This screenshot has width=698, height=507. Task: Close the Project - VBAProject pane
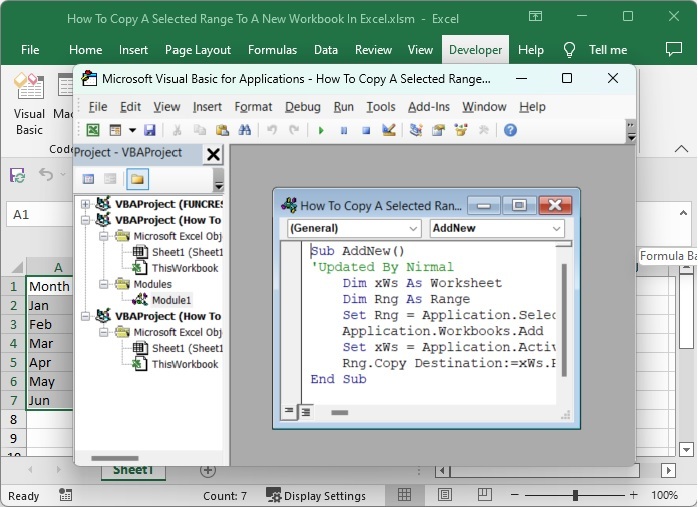coord(213,154)
